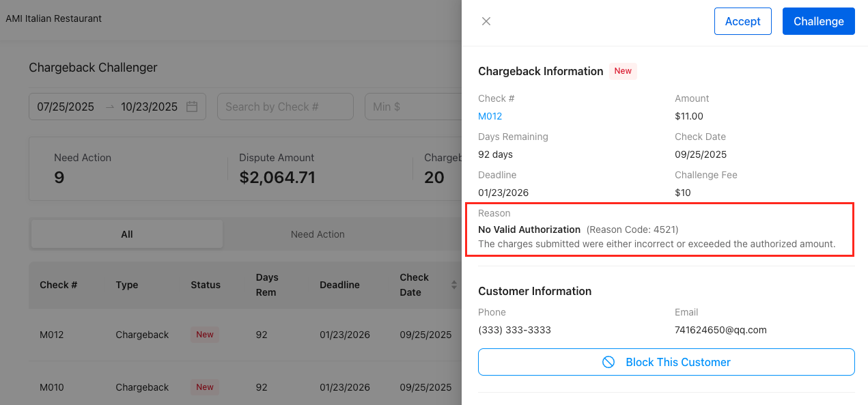Select the All tab in the filter bar
The image size is (868, 405).
click(x=126, y=234)
